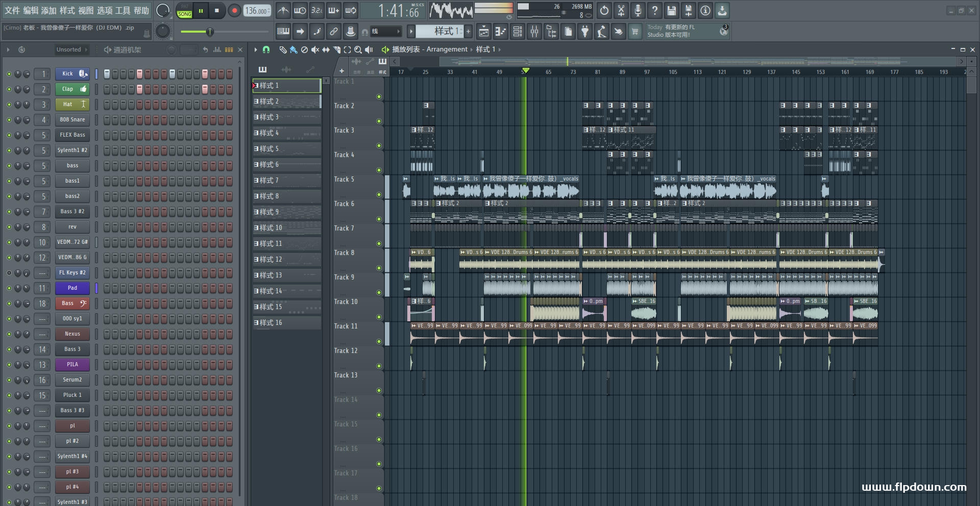Select the paint brush tool in the playlist

[293, 49]
